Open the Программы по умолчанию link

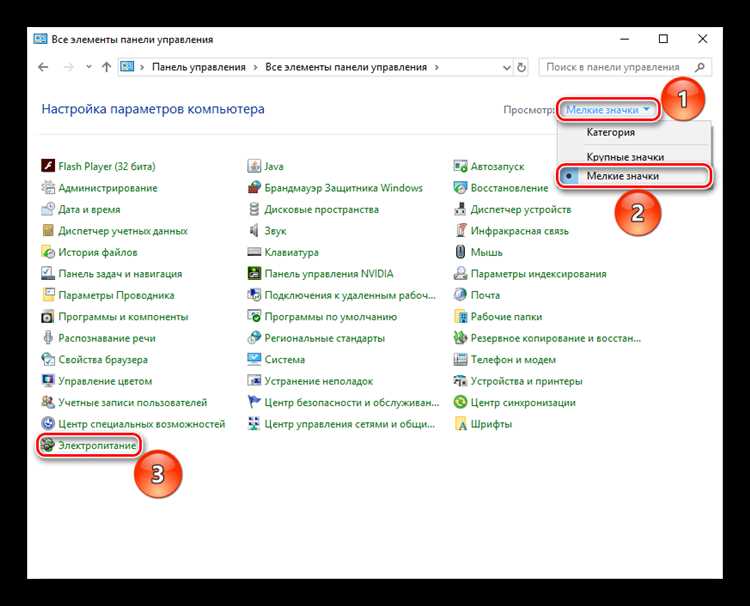pyautogui.click(x=331, y=317)
